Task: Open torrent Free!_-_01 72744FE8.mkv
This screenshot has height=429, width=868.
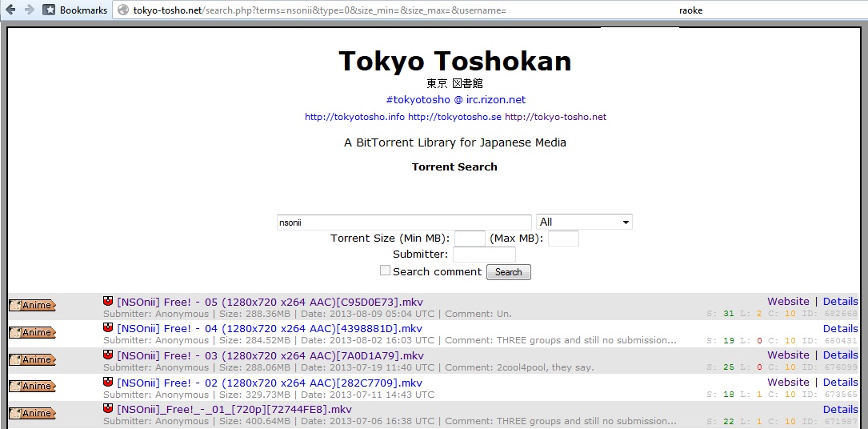Action: point(234,410)
